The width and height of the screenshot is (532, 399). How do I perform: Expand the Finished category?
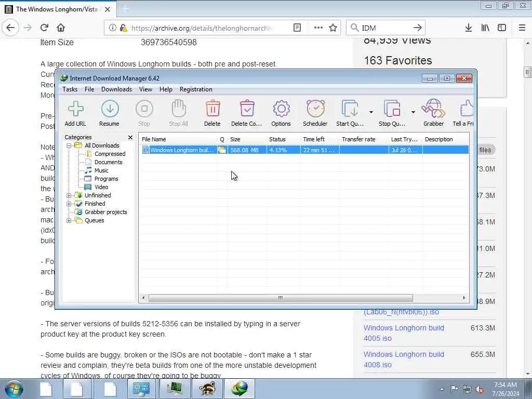click(x=69, y=204)
